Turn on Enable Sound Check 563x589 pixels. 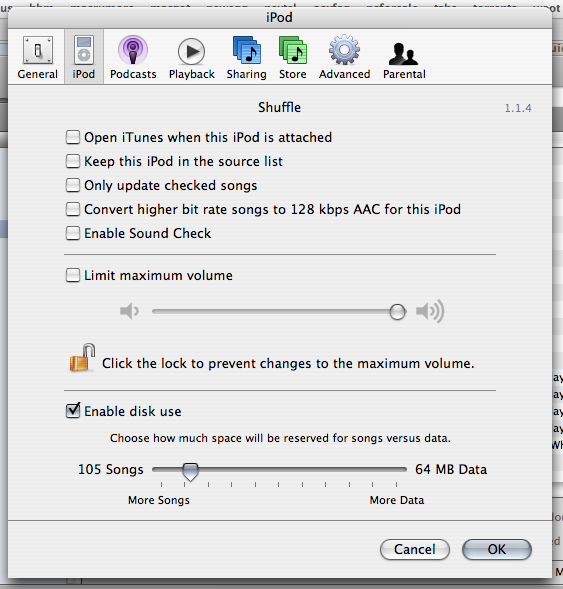pyautogui.click(x=73, y=233)
